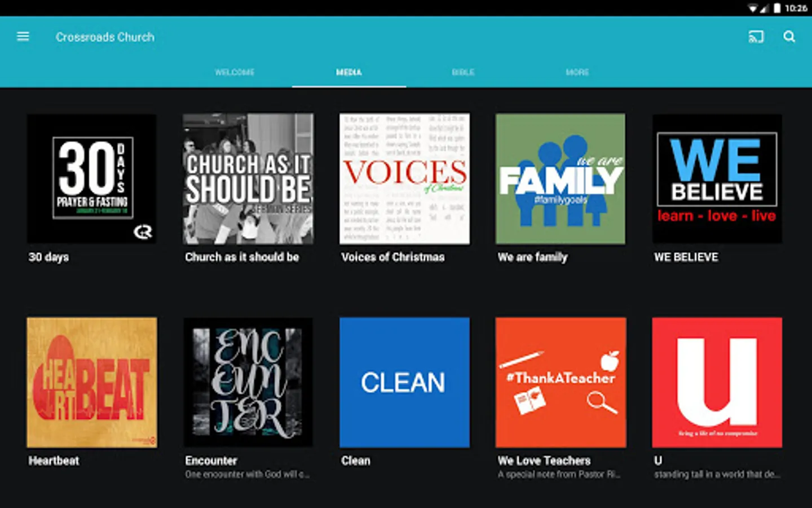
Task: Click the Crossroads Church app title
Action: [x=105, y=37]
